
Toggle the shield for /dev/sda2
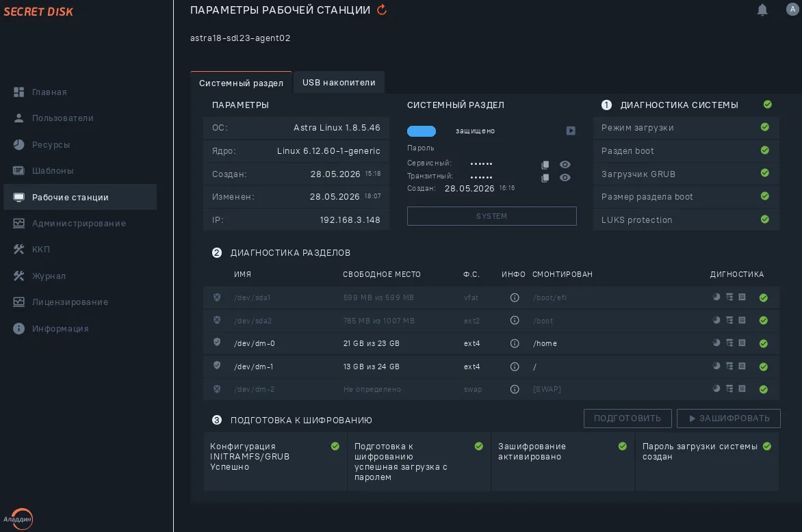coord(217,321)
